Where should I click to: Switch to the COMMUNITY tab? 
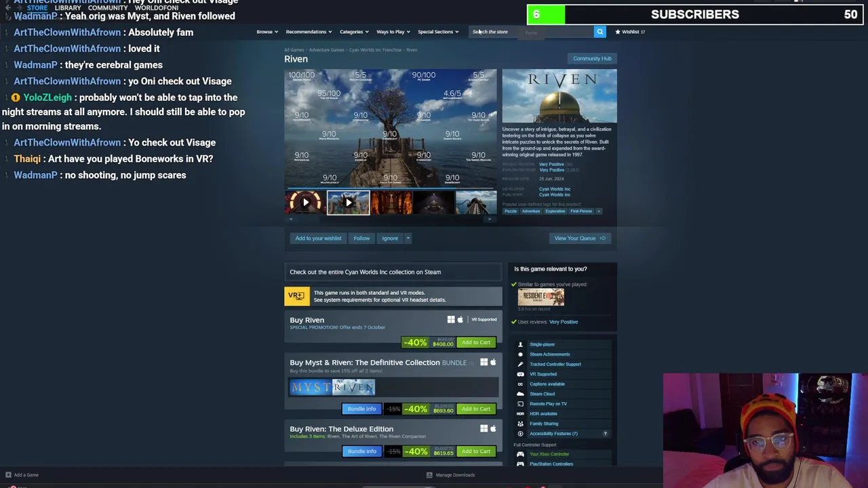[108, 7]
